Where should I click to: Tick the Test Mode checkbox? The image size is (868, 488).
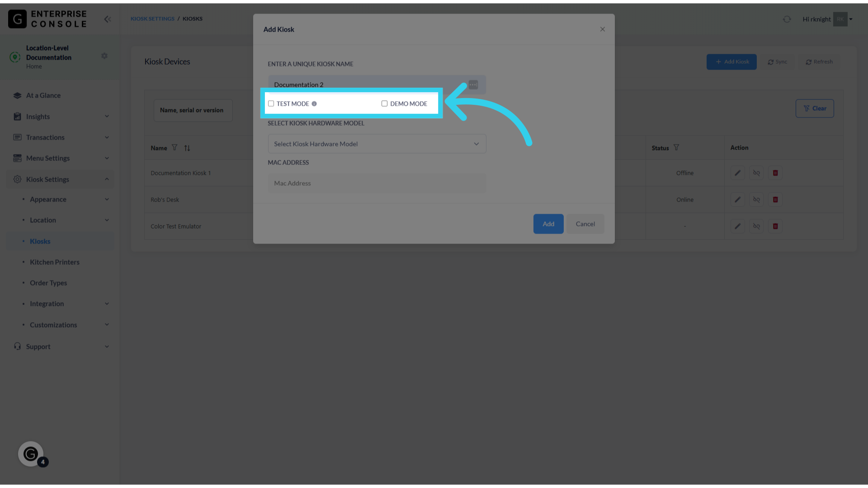coord(271,103)
